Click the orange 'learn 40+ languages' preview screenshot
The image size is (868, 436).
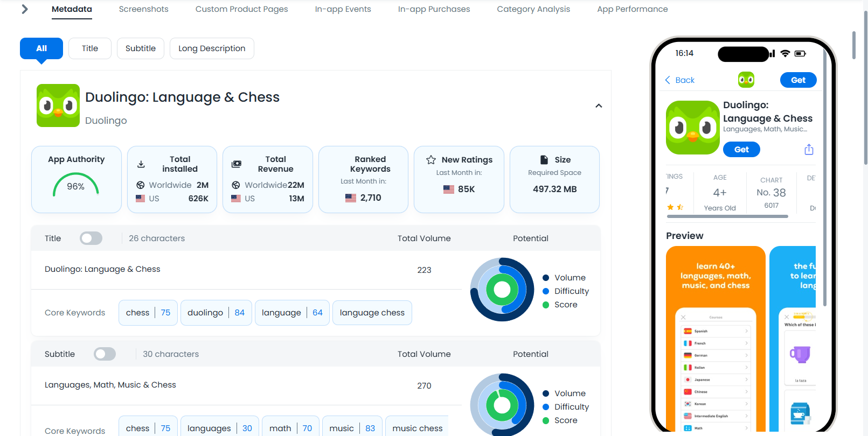716,339
